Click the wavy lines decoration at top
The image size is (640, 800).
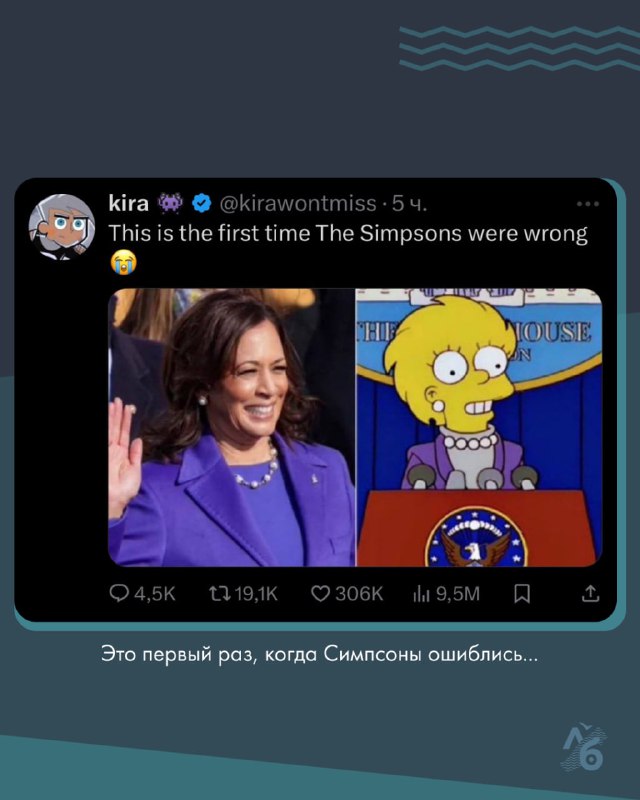tap(520, 48)
